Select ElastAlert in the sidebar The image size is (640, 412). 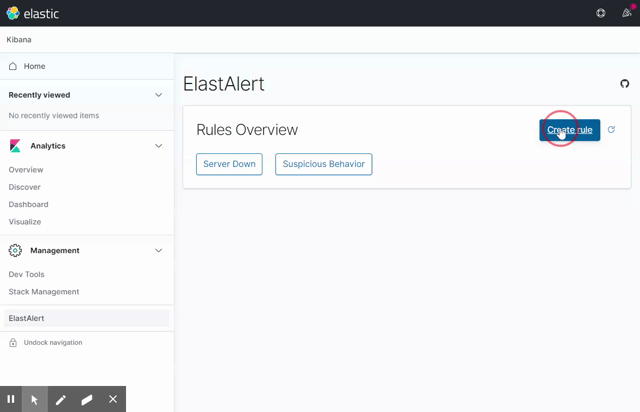(x=87, y=318)
